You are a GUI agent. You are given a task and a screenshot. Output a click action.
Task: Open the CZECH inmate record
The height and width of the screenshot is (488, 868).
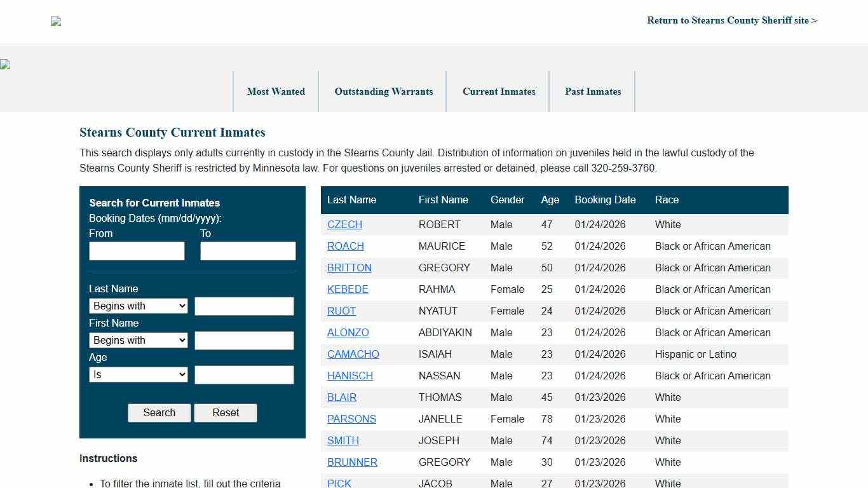tap(344, 224)
